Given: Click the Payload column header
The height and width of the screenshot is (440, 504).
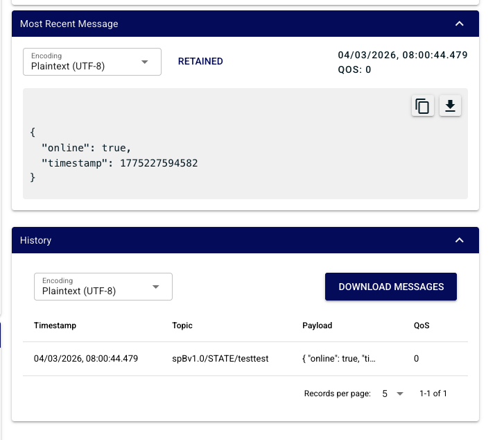Looking at the screenshot, I should tap(318, 325).
